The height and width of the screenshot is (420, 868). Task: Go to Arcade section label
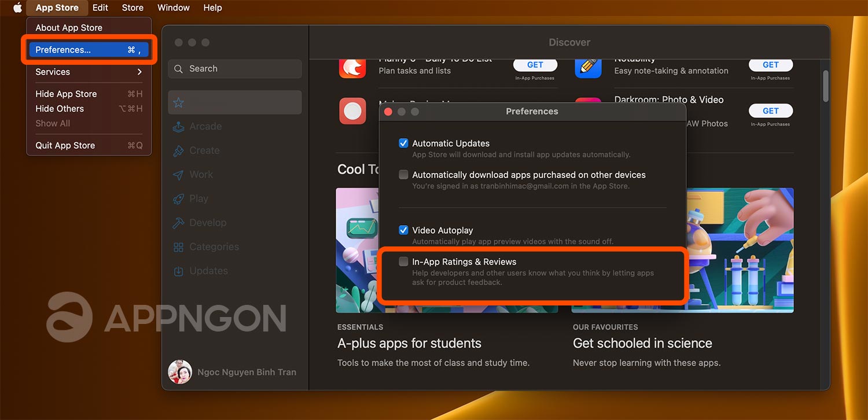pos(205,126)
